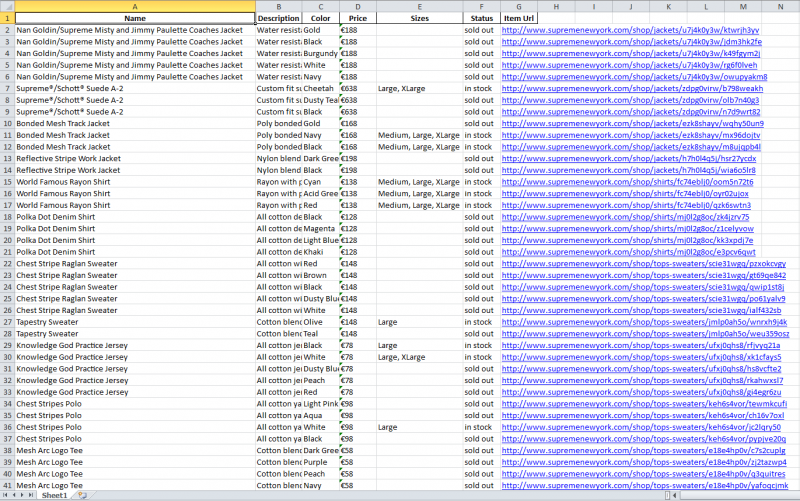Select the Cyan color cell

(x=321, y=182)
